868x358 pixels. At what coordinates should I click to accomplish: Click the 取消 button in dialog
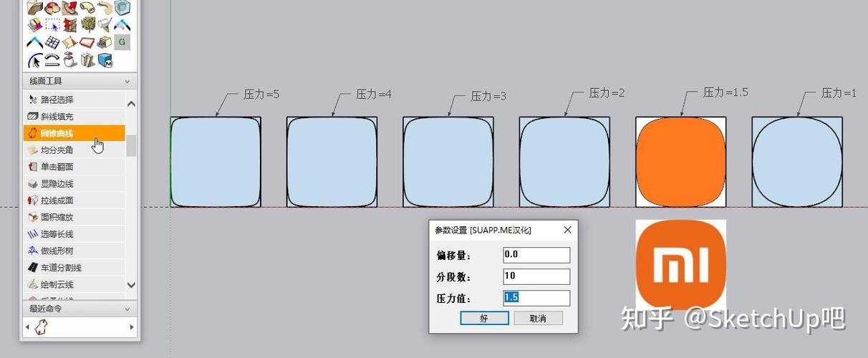point(539,319)
